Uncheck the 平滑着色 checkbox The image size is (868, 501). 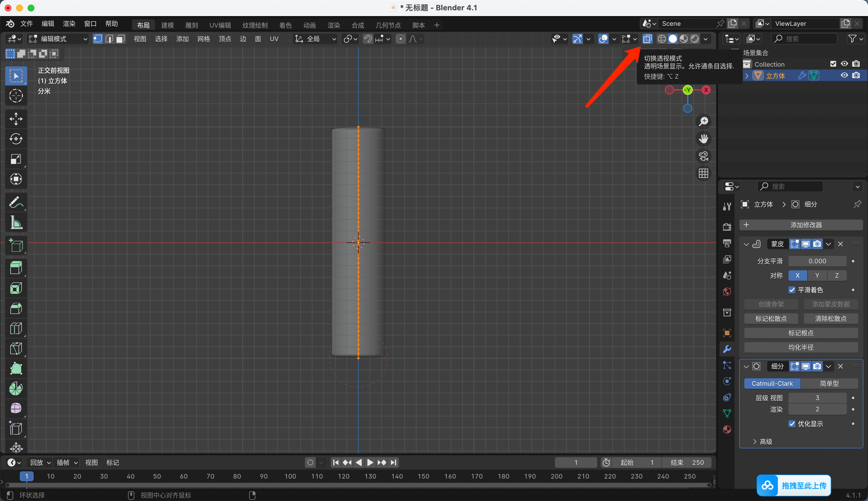point(792,290)
